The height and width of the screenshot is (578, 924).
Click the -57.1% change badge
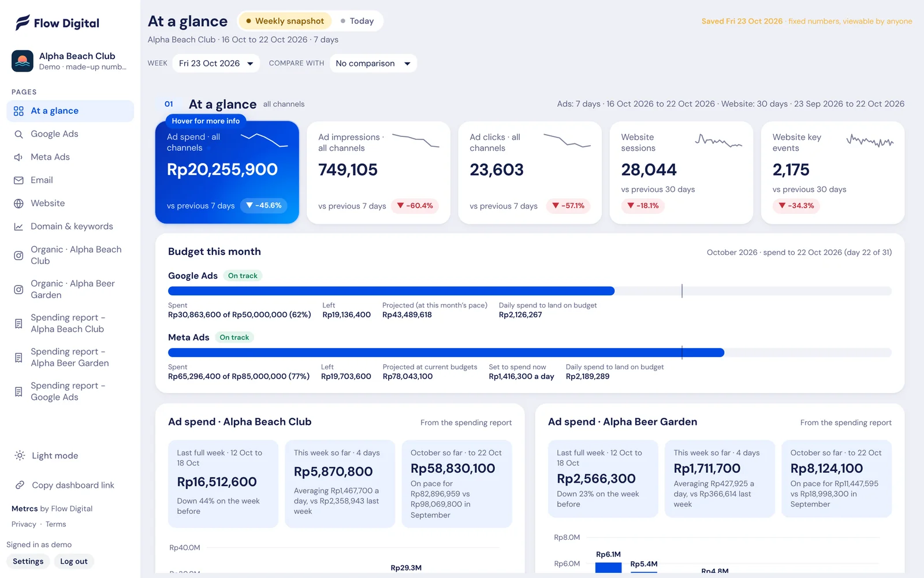click(568, 206)
